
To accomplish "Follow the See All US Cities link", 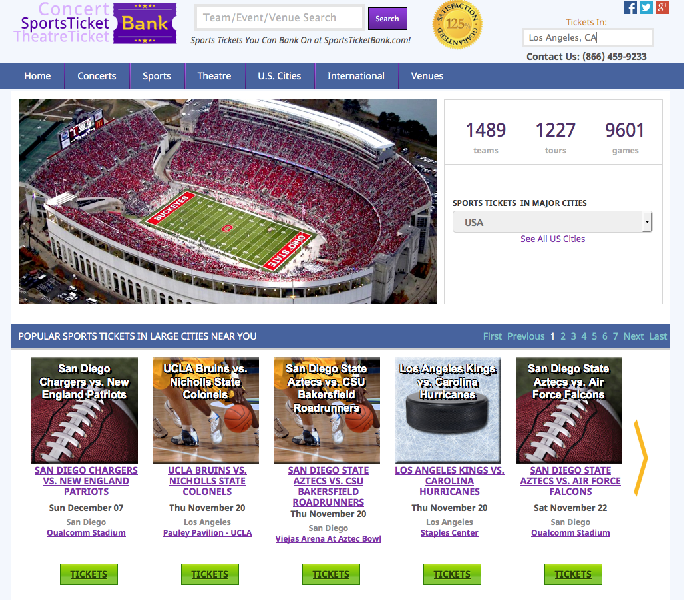I will point(553,239).
